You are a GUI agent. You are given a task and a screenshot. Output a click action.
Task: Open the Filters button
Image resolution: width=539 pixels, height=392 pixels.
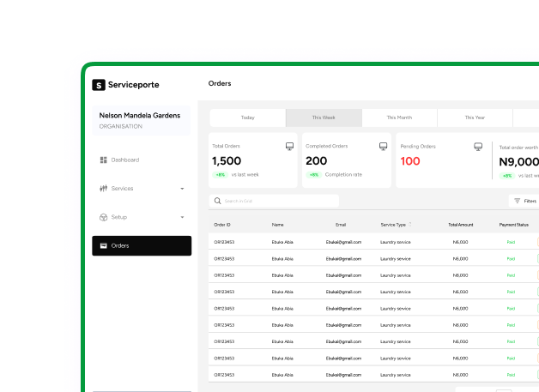524,201
